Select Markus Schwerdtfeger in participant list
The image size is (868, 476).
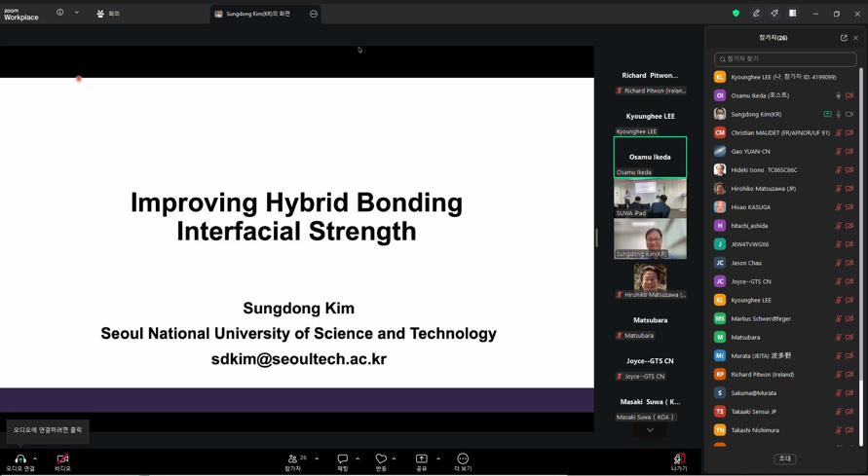click(x=785, y=318)
